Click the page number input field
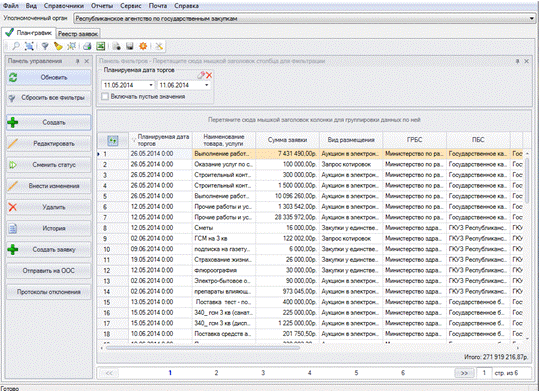Viewport: 539px width, 391px height. [x=484, y=373]
